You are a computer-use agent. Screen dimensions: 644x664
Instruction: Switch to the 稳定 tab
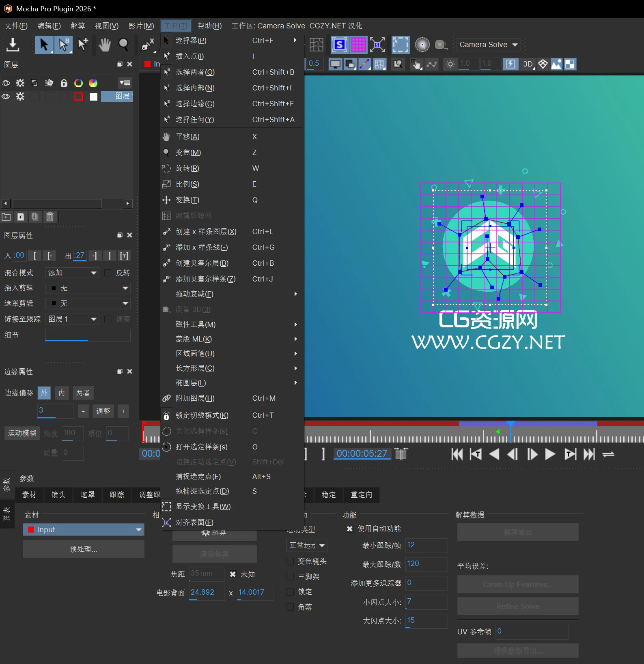329,495
